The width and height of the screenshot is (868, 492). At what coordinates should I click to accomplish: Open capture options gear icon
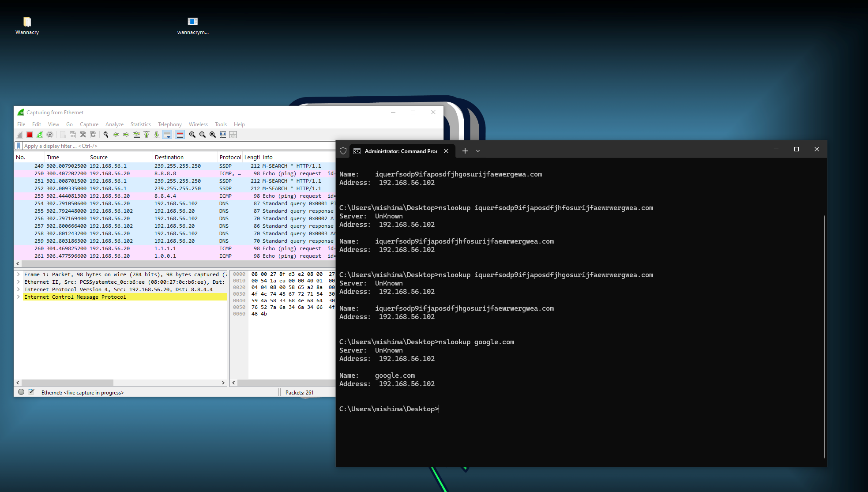coord(50,135)
